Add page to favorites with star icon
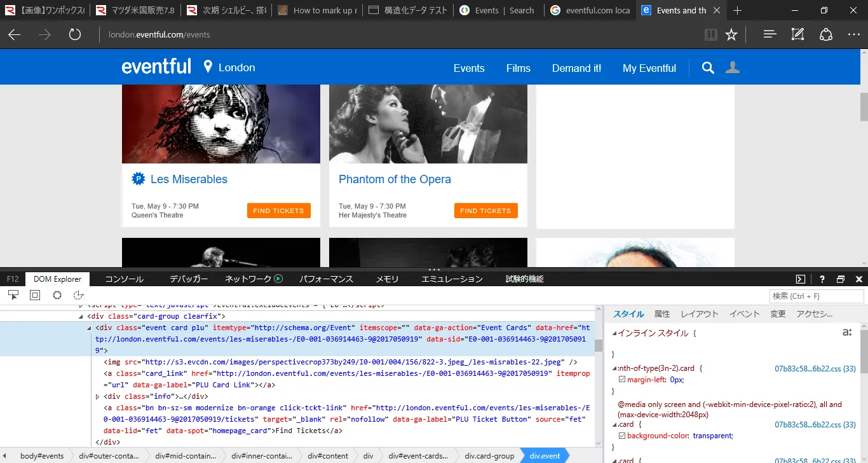 [731, 35]
